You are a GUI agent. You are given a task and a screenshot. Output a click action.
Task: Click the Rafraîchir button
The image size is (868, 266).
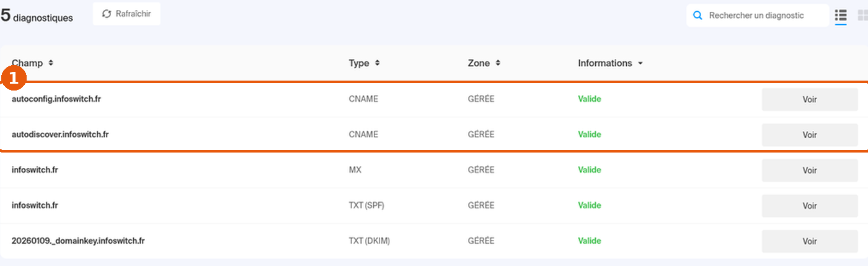click(126, 14)
